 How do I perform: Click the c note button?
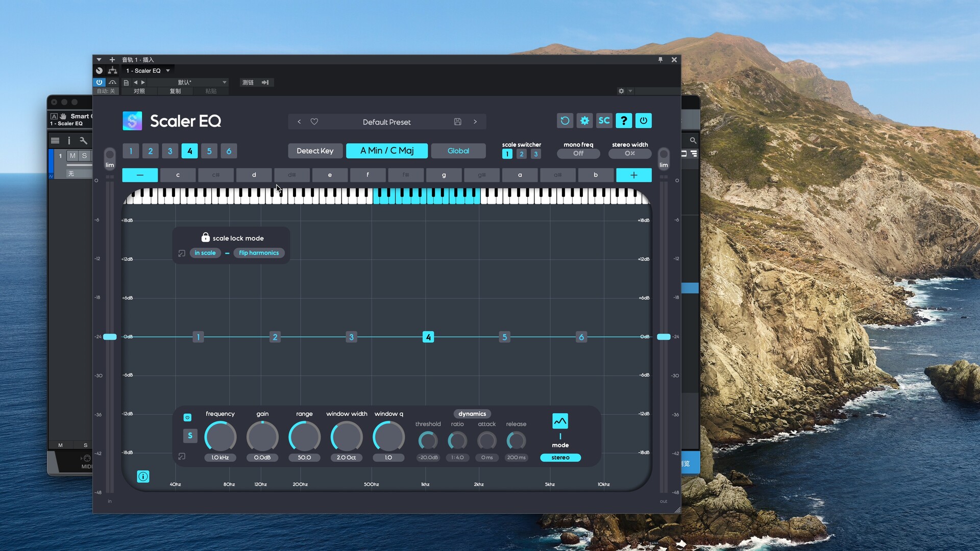point(178,175)
